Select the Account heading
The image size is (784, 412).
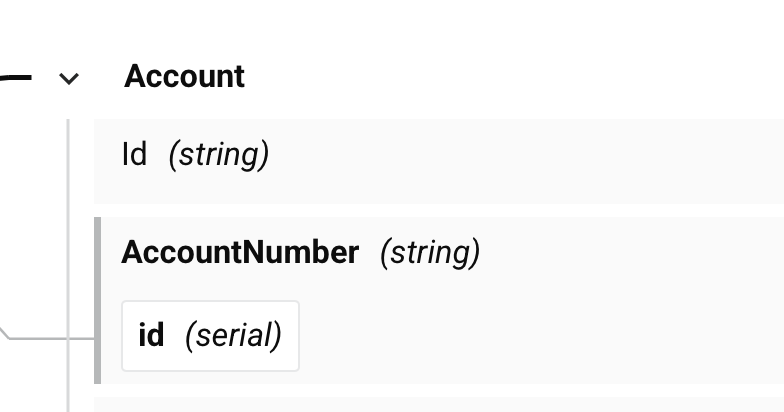pos(184,76)
